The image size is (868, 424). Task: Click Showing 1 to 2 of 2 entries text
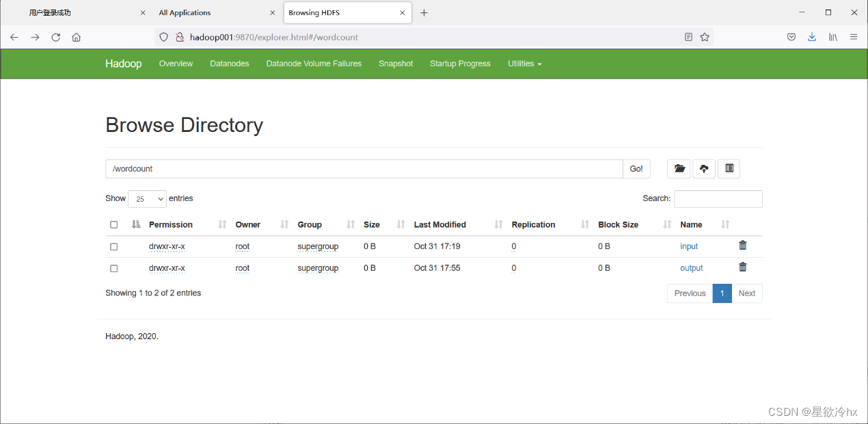pos(153,293)
